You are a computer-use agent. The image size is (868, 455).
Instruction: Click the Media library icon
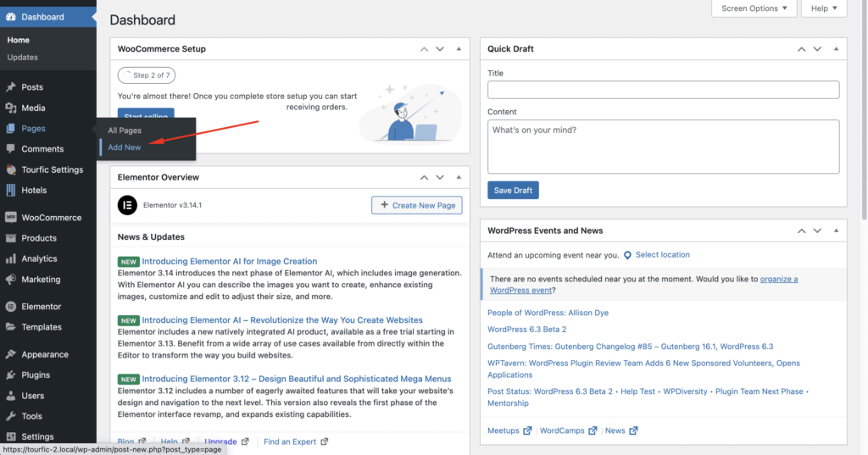[10, 108]
